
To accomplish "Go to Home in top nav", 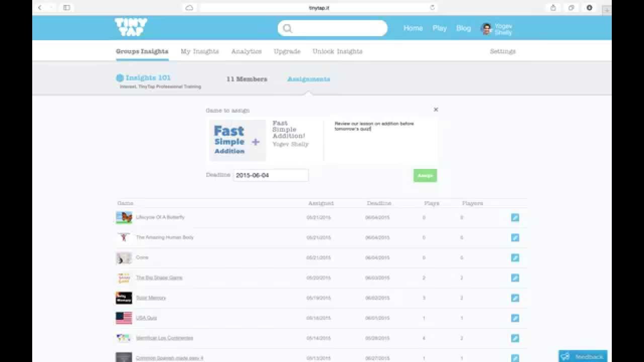I will pyautogui.click(x=413, y=28).
